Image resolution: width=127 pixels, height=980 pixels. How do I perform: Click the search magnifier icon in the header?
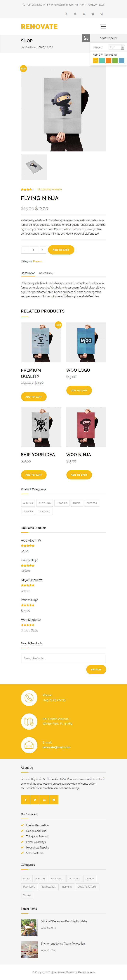pos(102,14)
